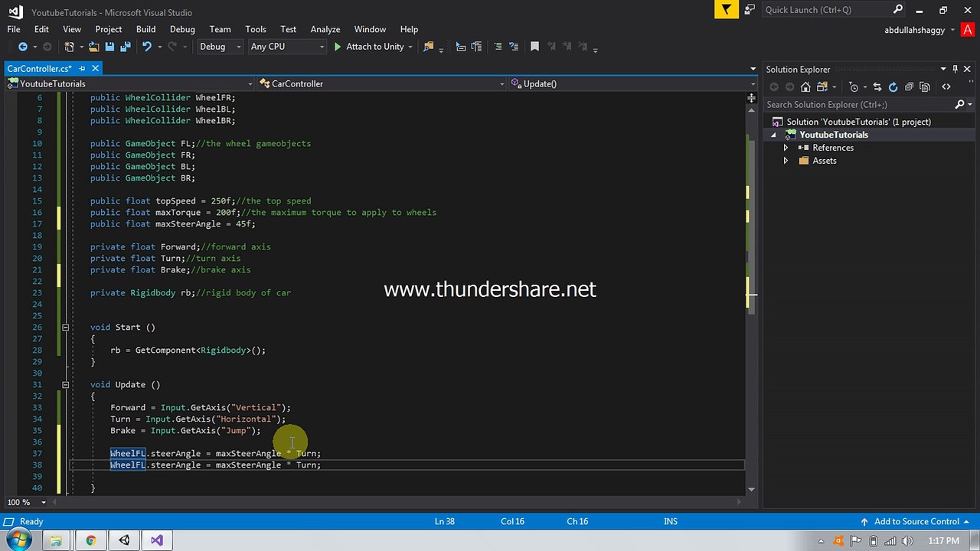This screenshot has width=980, height=551.
Task: Collapse the YoutubeTutorials project node
Action: tap(773, 135)
